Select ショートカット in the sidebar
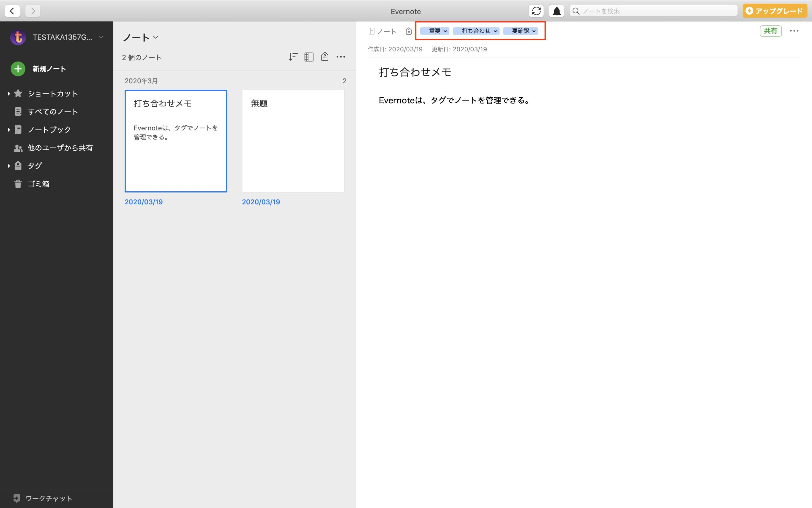This screenshot has width=812, height=508. [53, 93]
